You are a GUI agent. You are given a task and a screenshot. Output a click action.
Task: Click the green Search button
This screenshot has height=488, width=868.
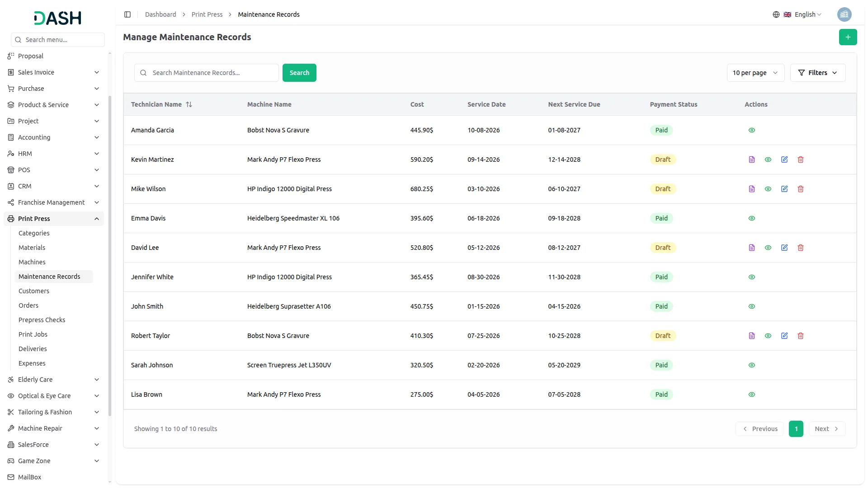pos(299,73)
